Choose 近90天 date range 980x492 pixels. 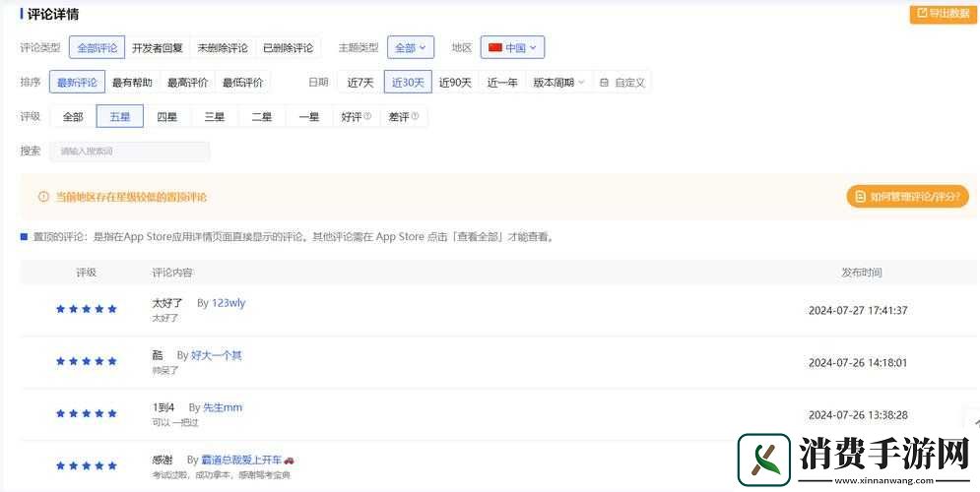[x=455, y=82]
